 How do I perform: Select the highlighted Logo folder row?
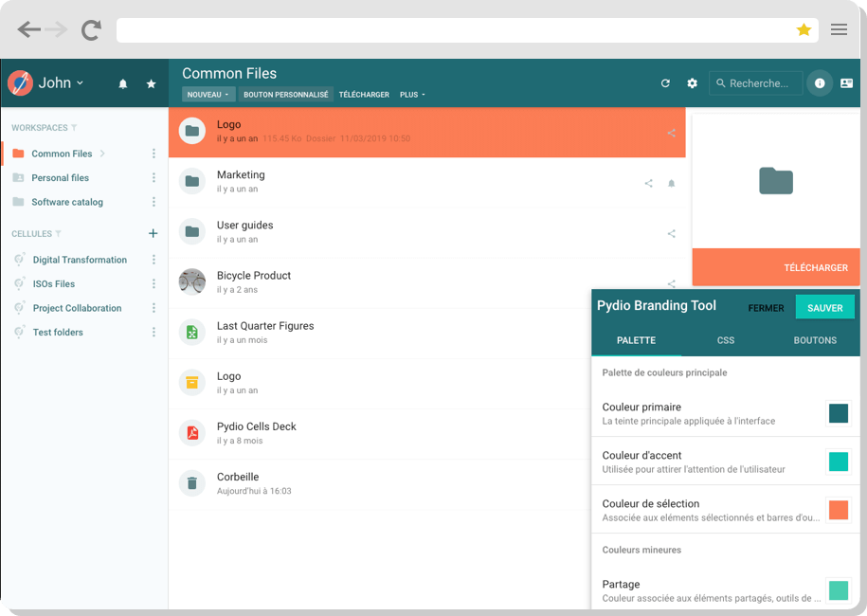(426, 132)
